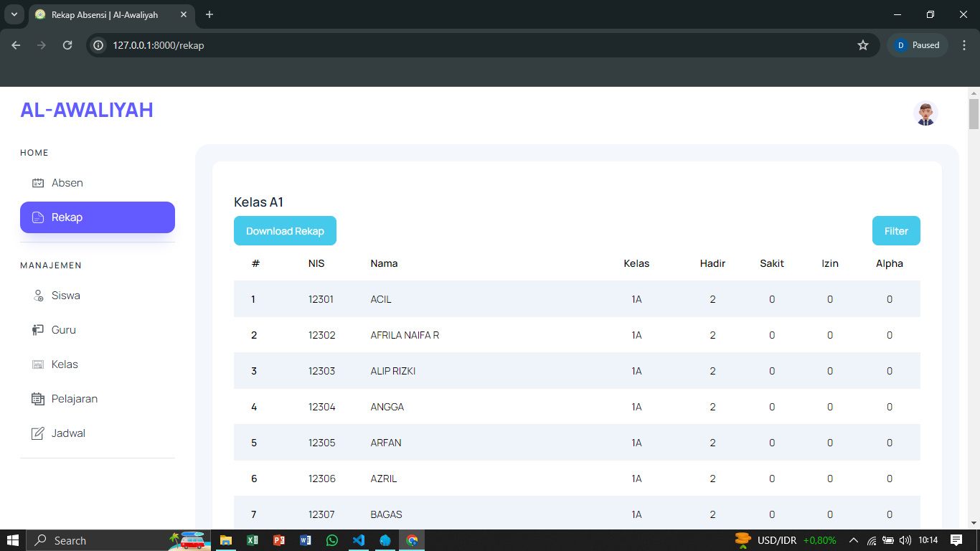Open a new browser tab

tap(209, 14)
